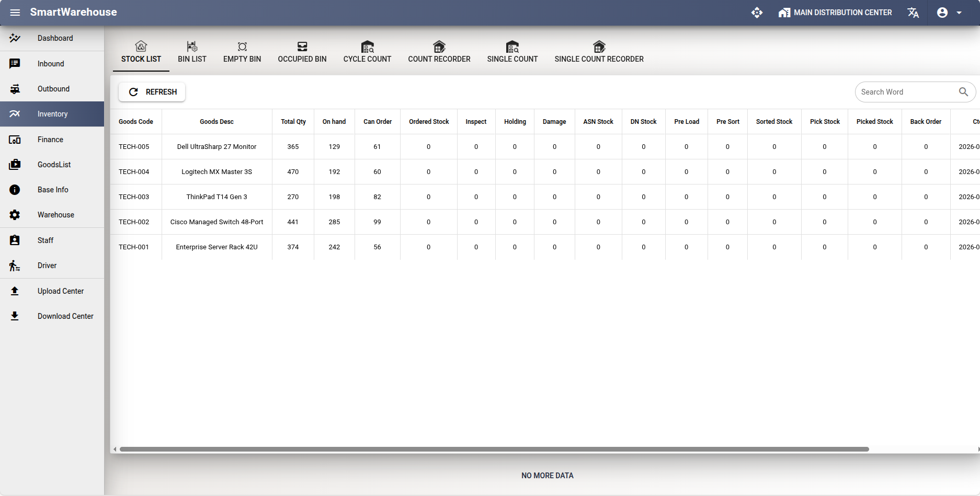Select the Inventory sidebar item

click(52, 113)
